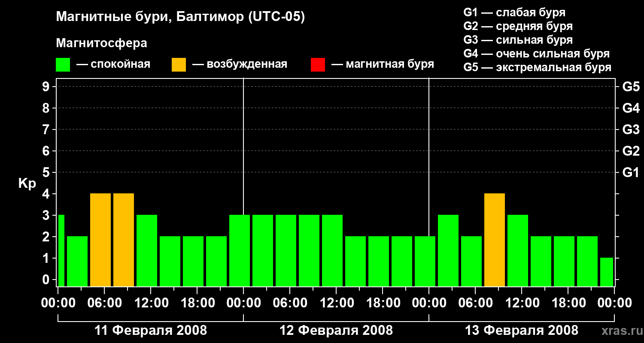Click the 'Kp' axis label
The image size is (644, 343).
coord(27,184)
